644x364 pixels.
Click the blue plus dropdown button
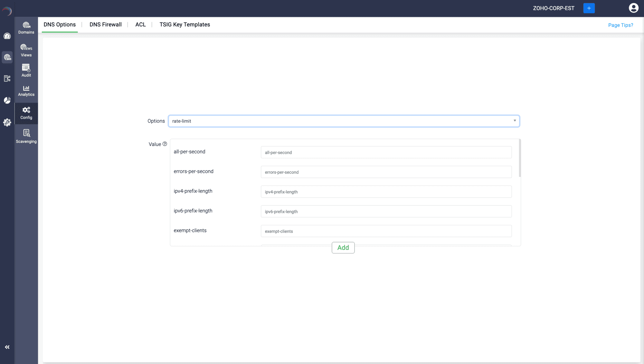(x=589, y=8)
